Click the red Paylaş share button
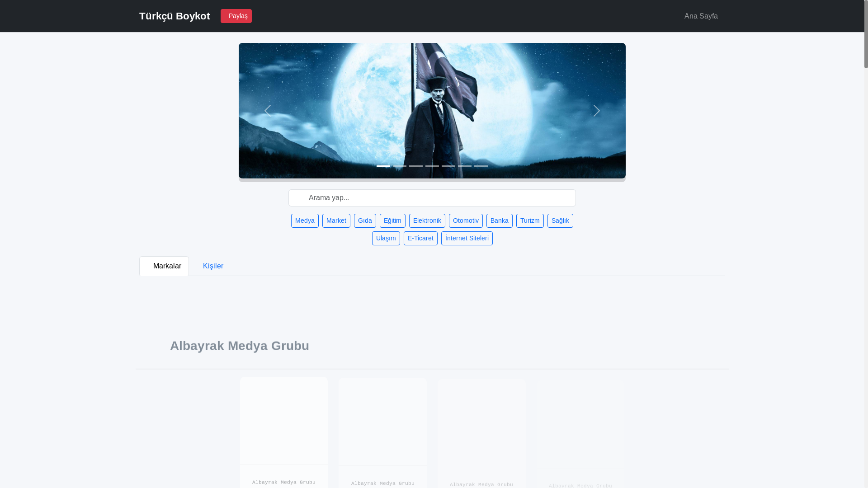868x488 pixels. (236, 16)
